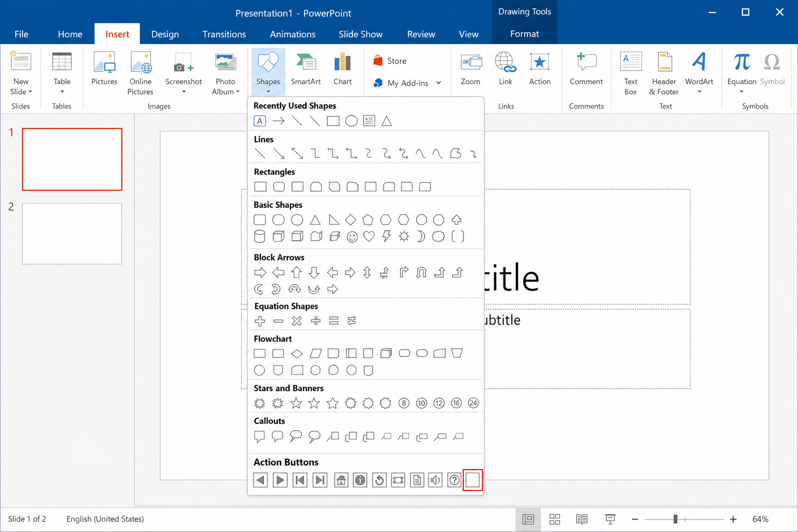This screenshot has width=798, height=532.
Task: Insert the Smiley Face basic shape
Action: [352, 237]
